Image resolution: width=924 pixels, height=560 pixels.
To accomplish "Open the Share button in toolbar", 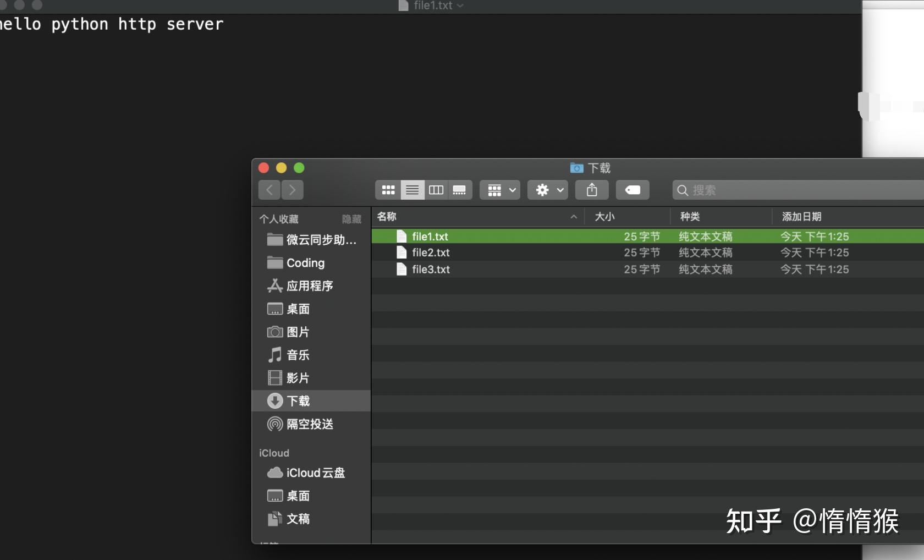I will click(591, 190).
